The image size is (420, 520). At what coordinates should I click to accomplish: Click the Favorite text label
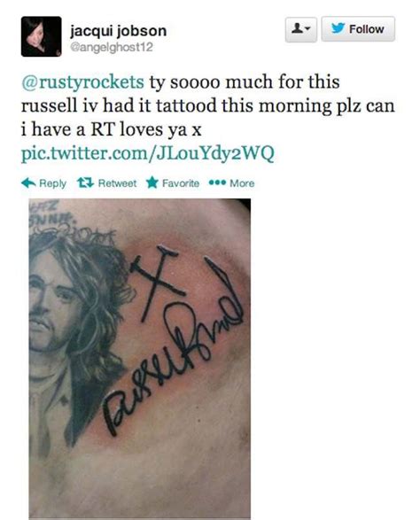point(181,183)
